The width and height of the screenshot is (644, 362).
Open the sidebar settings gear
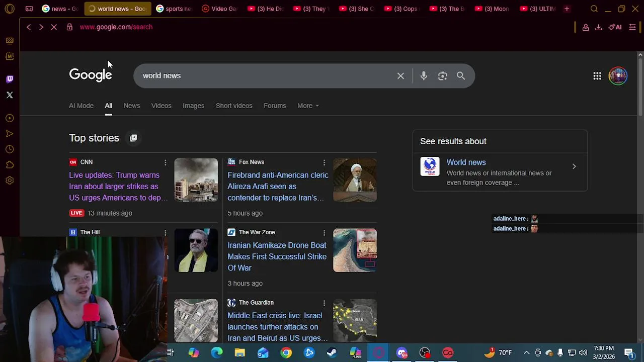(x=10, y=180)
